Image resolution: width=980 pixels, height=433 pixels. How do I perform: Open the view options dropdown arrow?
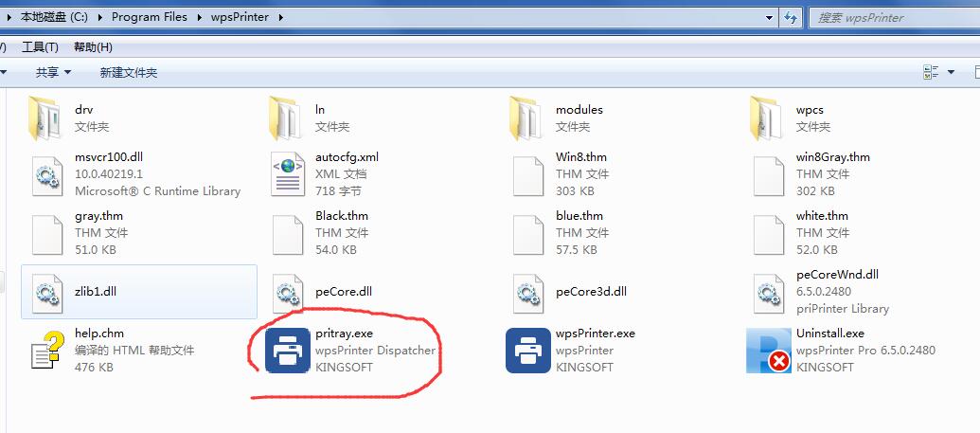tap(952, 72)
